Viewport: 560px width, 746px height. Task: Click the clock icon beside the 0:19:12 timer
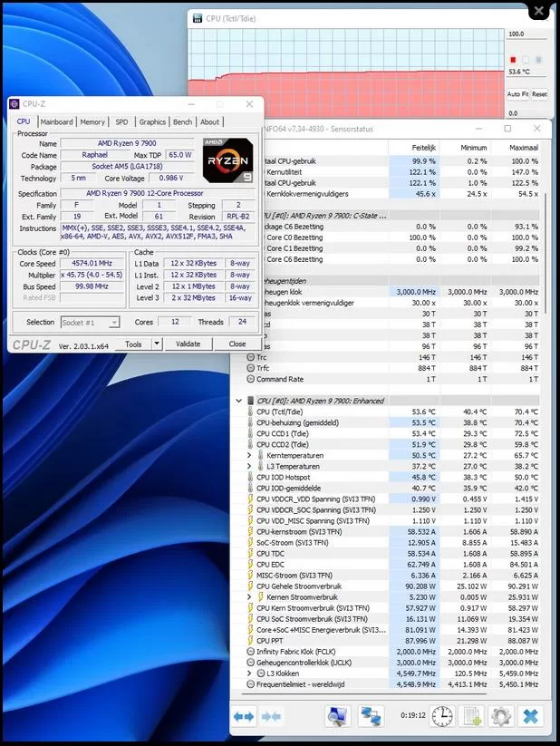click(442, 716)
